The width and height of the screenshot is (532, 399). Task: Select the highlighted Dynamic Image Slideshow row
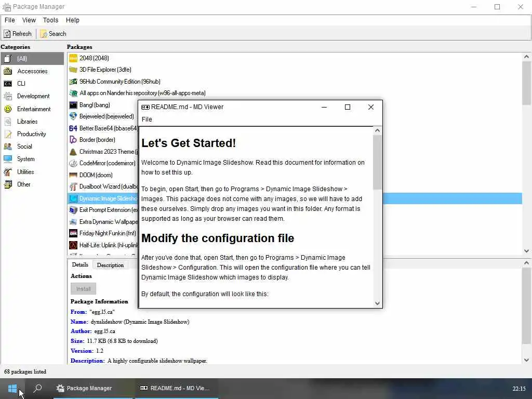(x=295, y=198)
